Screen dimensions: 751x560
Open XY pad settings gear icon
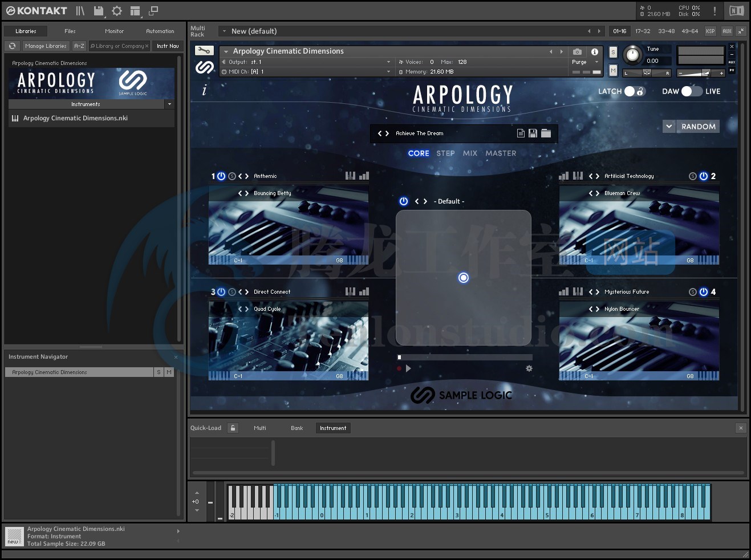pos(529,368)
